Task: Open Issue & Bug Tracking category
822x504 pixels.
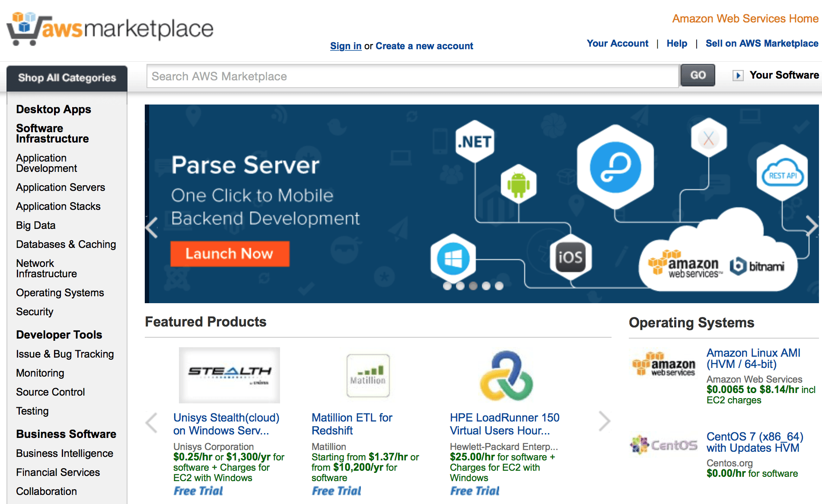Action: click(x=65, y=354)
